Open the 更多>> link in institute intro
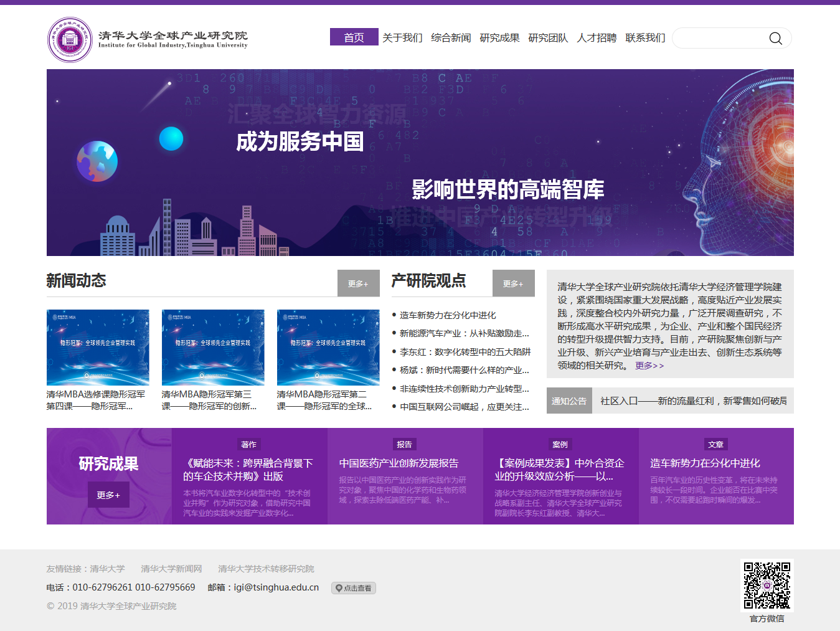This screenshot has width=840, height=631. click(x=649, y=366)
